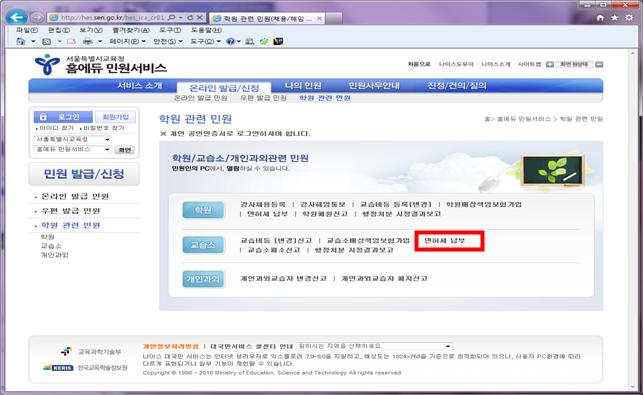Open browser Tools via the gear icon
The image size is (643, 395).
pyautogui.click(x=629, y=18)
